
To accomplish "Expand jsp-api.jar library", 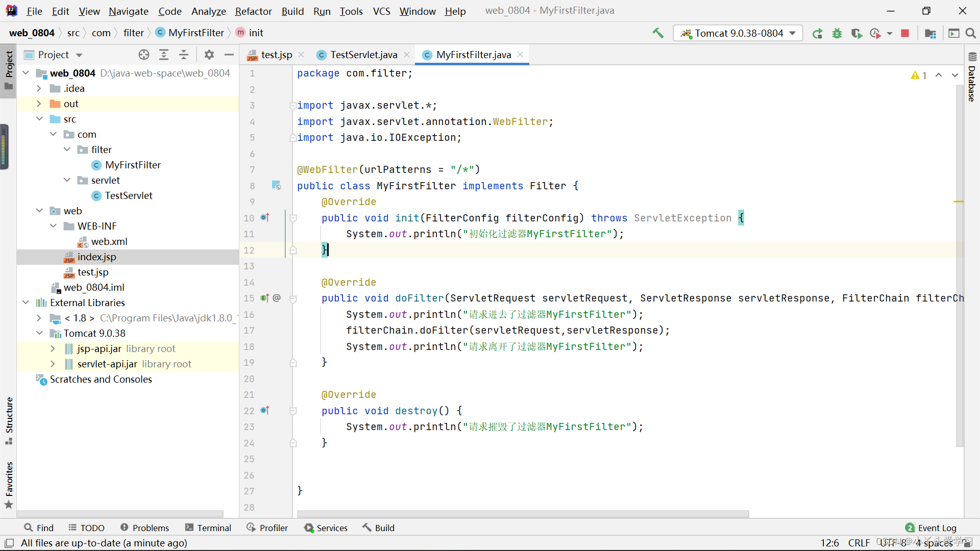I will 53,348.
